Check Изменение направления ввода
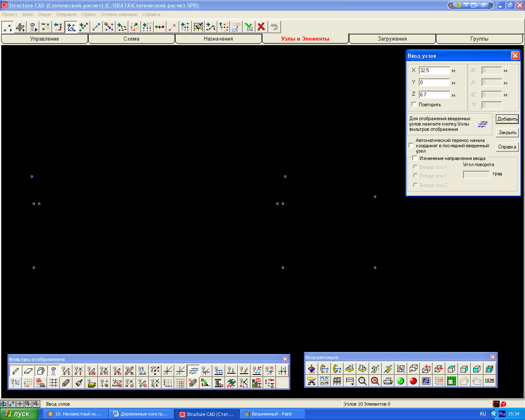This screenshot has height=420, width=525. tap(415, 158)
